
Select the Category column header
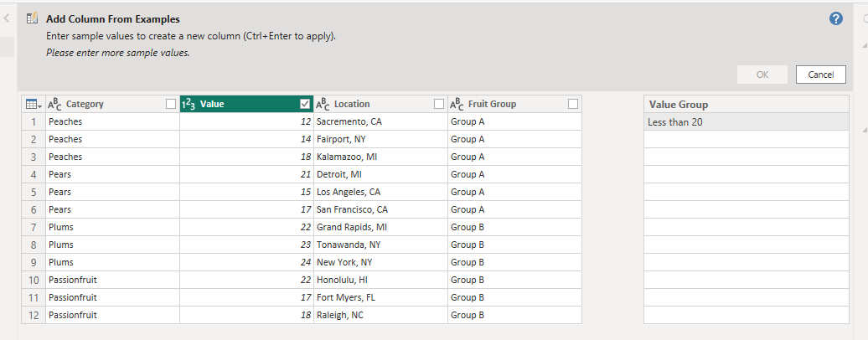pos(112,104)
